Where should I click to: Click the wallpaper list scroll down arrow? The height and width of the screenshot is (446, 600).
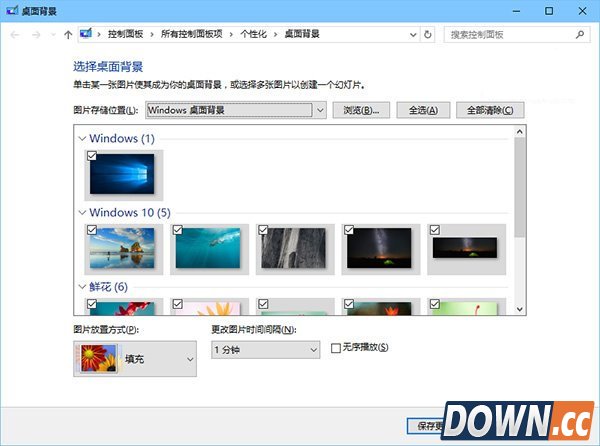coord(520,309)
